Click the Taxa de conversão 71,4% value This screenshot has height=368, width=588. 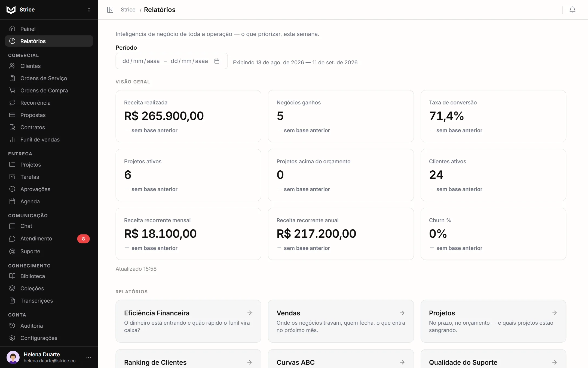(x=446, y=116)
